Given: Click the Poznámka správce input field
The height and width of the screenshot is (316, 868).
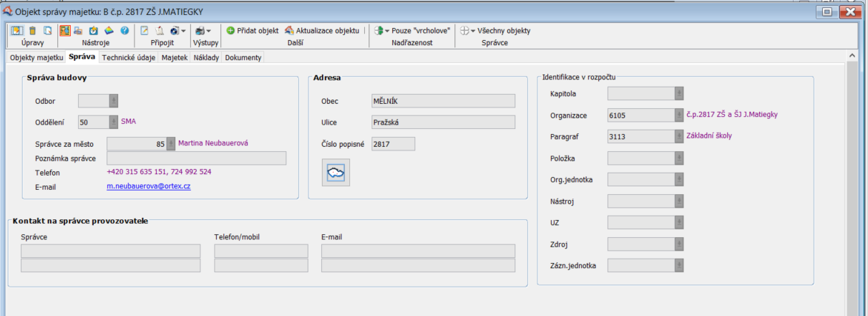Looking at the screenshot, I should click(x=196, y=158).
